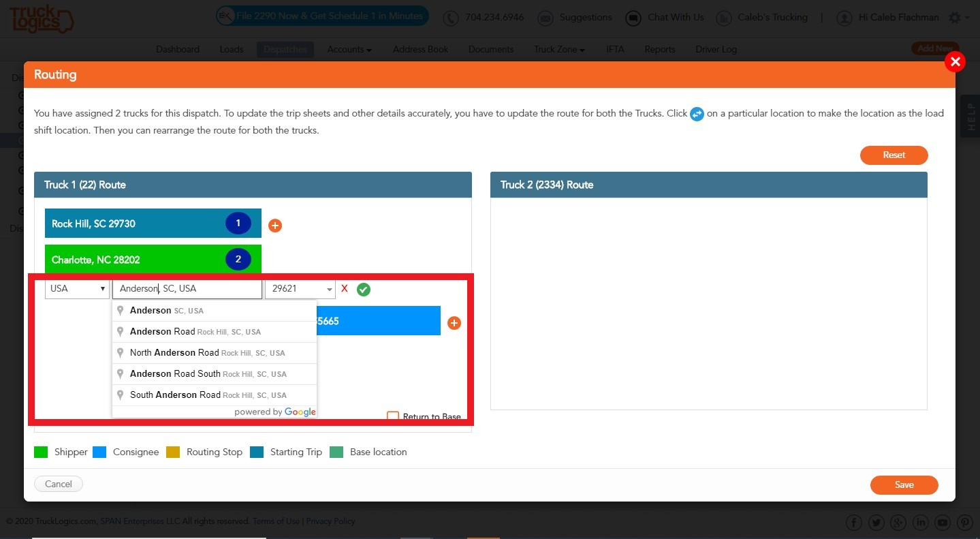Open the Driver Log tab
Screen dimensions: 980x539
(716, 49)
